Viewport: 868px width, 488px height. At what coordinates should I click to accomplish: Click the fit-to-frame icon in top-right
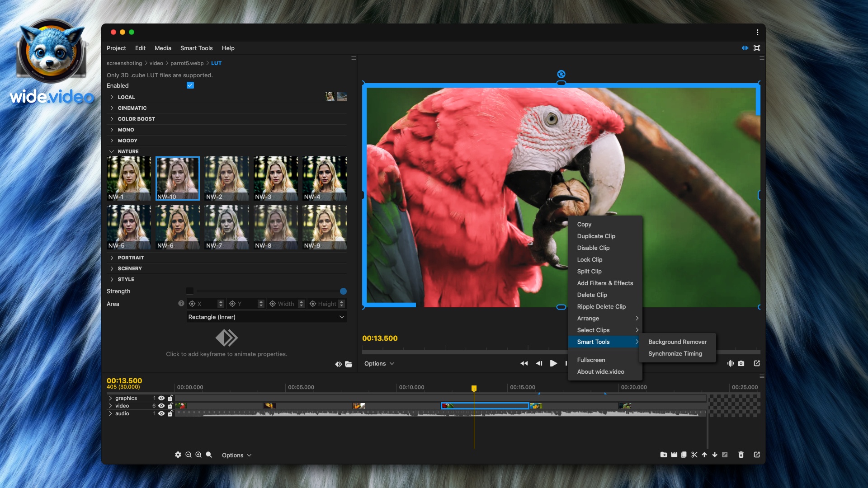[x=757, y=48]
